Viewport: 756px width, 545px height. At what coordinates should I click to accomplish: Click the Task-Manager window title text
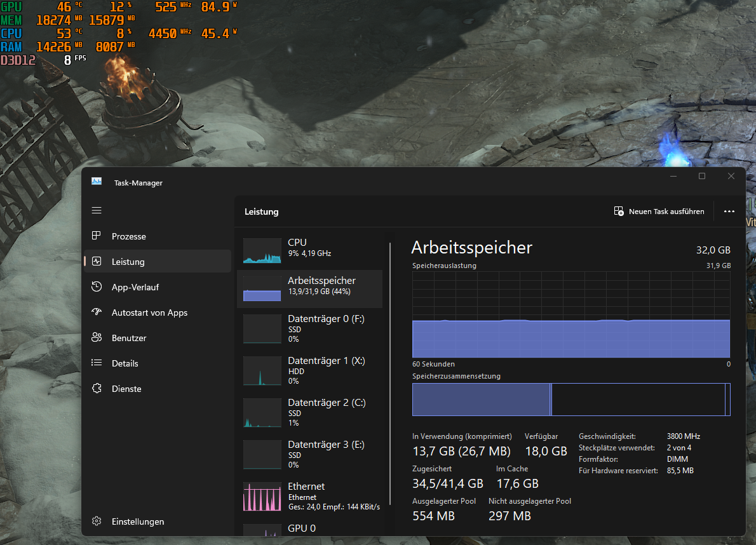138,183
